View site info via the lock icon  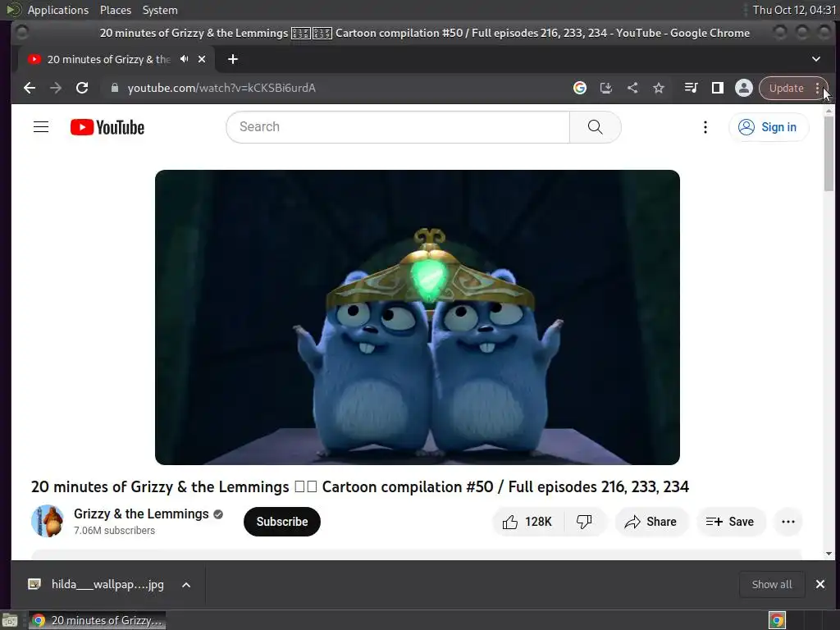(x=114, y=88)
